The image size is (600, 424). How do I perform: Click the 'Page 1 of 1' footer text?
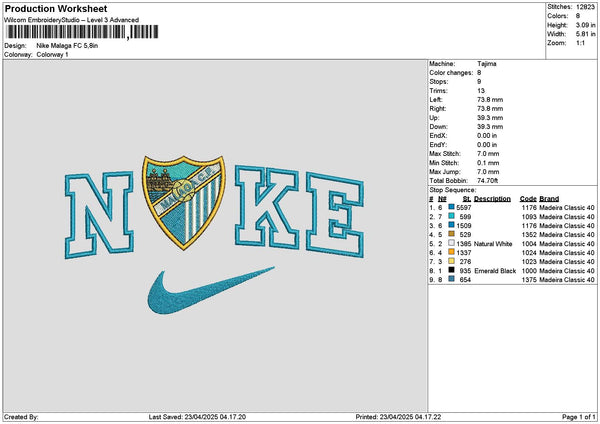579,417
